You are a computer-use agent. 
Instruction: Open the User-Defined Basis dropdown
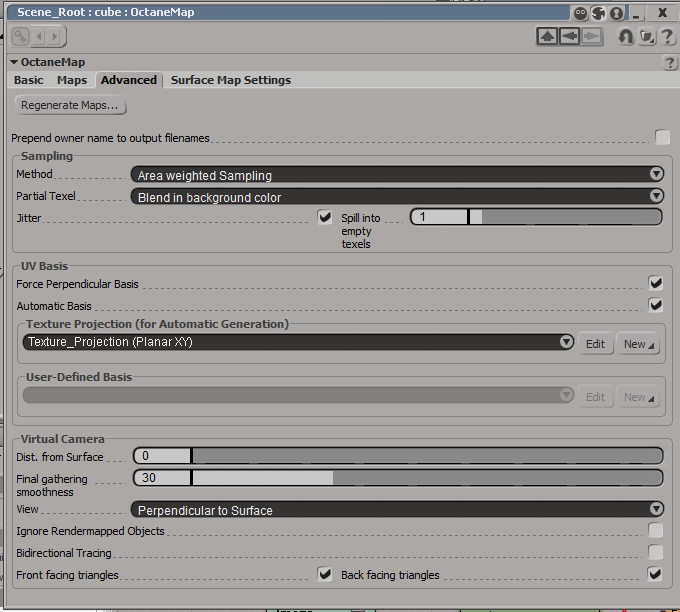298,395
